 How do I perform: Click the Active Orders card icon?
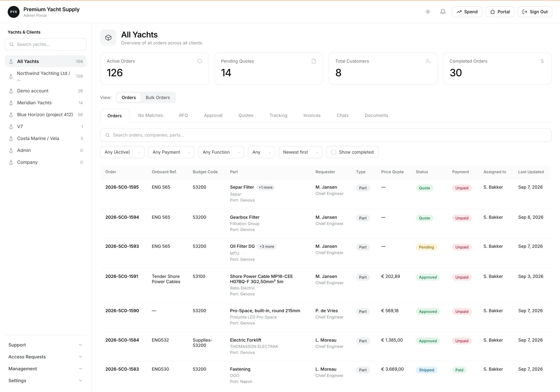(x=199, y=61)
